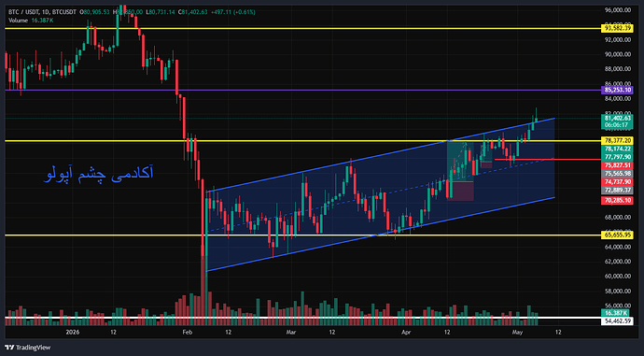Click the TradingView logo
The height and width of the screenshot is (356, 644).
tap(28, 348)
